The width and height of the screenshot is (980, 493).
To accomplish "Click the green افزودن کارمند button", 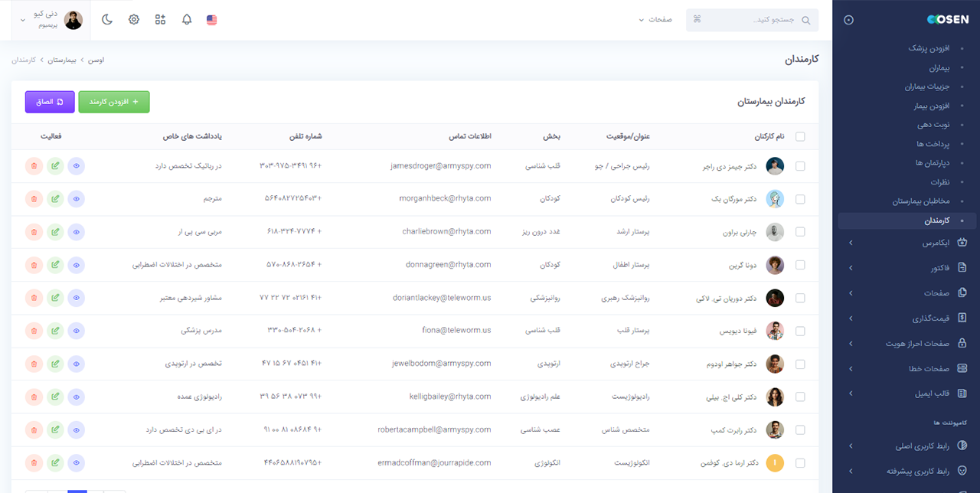I will pyautogui.click(x=113, y=101).
